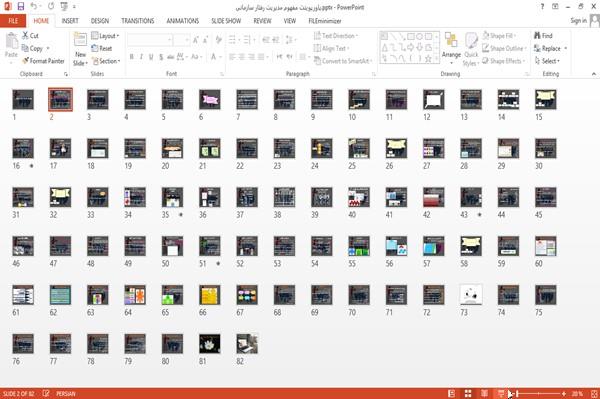Open the Select dropdown in Editing
The width and height of the screenshot is (600, 399).
[547, 61]
